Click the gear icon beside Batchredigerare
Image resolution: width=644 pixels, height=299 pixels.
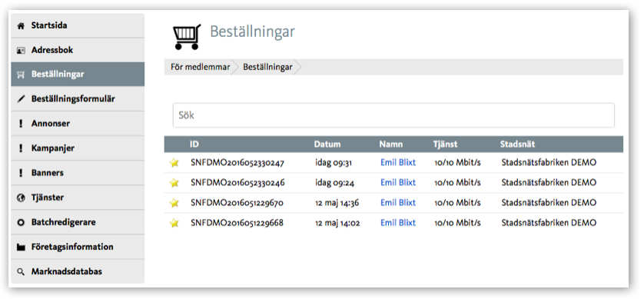21,223
